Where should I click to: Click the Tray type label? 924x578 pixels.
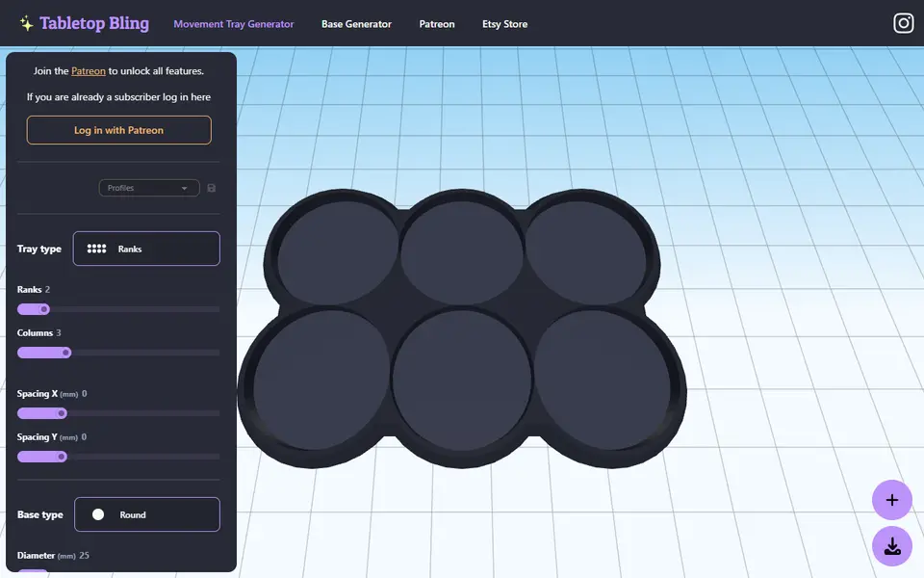click(x=38, y=249)
